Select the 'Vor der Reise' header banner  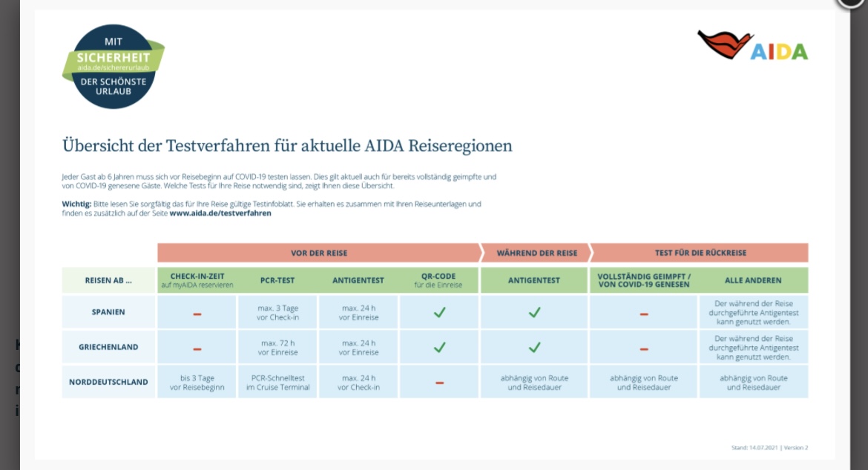319,253
